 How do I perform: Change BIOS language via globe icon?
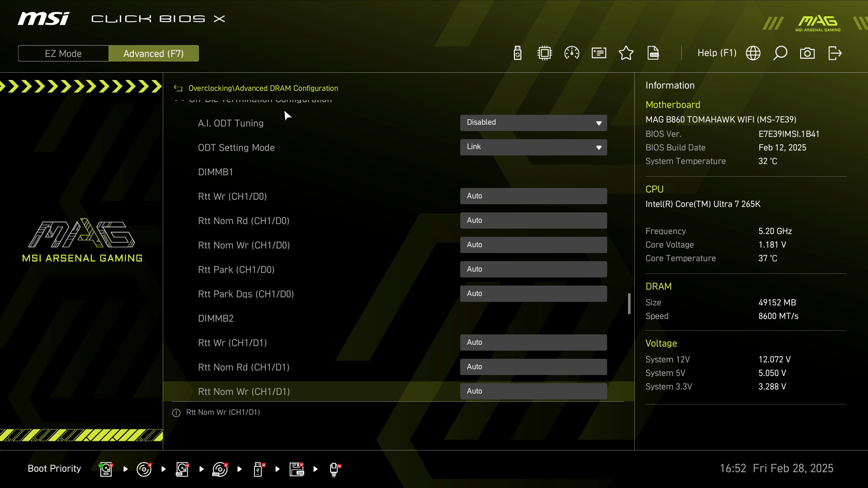click(753, 53)
